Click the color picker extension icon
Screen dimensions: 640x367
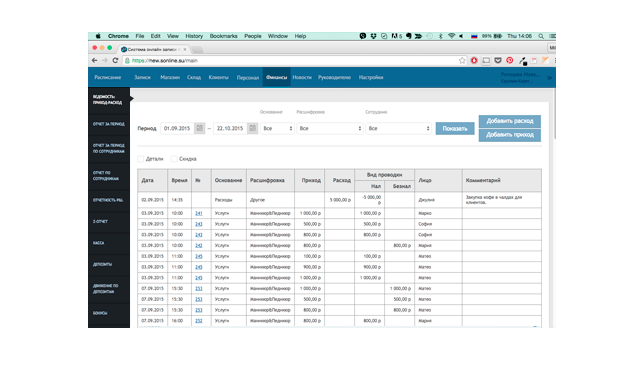tap(522, 61)
